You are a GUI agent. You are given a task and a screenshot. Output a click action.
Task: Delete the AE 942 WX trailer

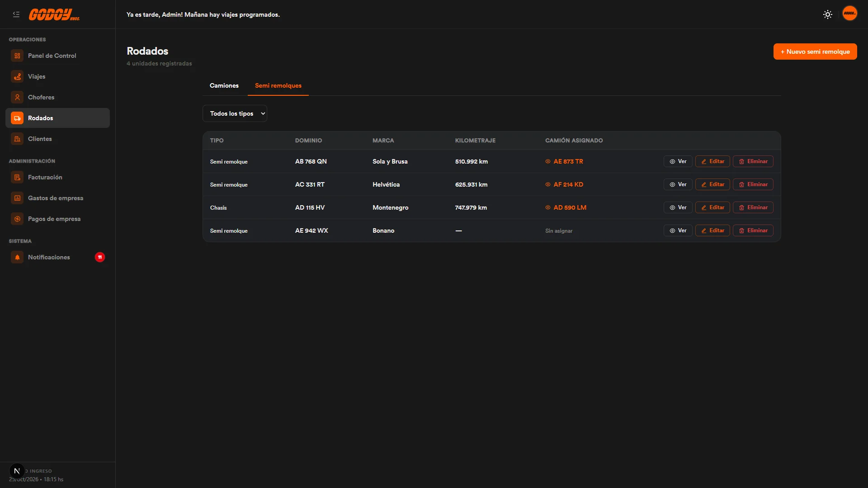point(753,230)
